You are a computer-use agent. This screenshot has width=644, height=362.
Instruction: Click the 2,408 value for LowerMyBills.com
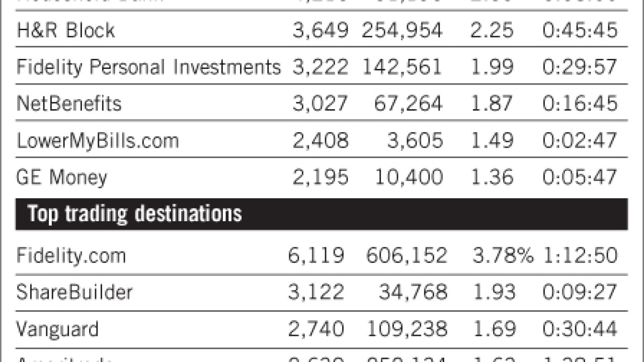(320, 141)
